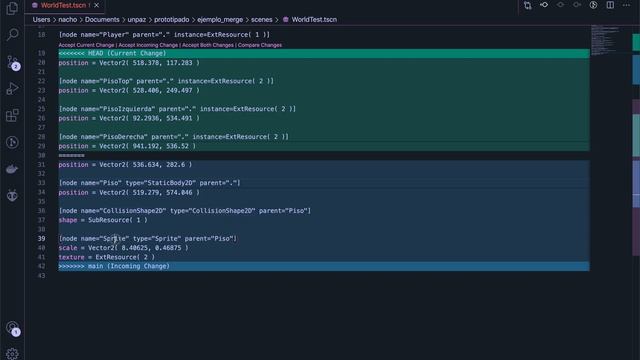
Task: Click 'texture = ExtResource( 2 )' line
Action: [x=107, y=257]
